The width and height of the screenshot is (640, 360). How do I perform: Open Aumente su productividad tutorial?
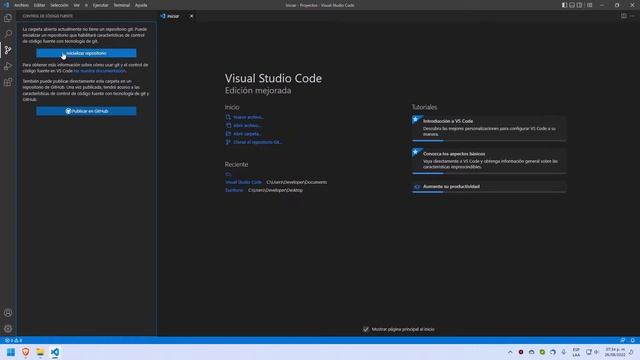click(x=489, y=187)
